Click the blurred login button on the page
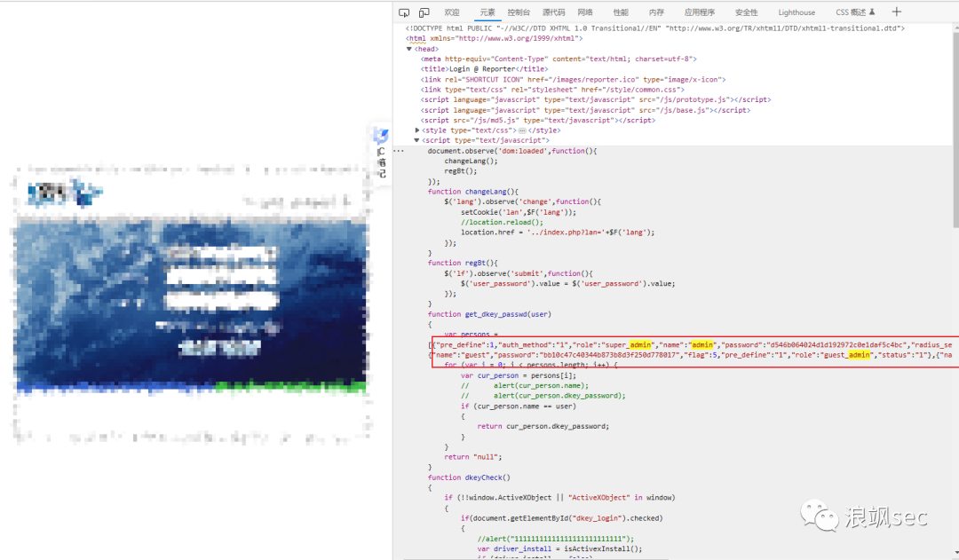The image size is (959, 560). click(x=220, y=348)
